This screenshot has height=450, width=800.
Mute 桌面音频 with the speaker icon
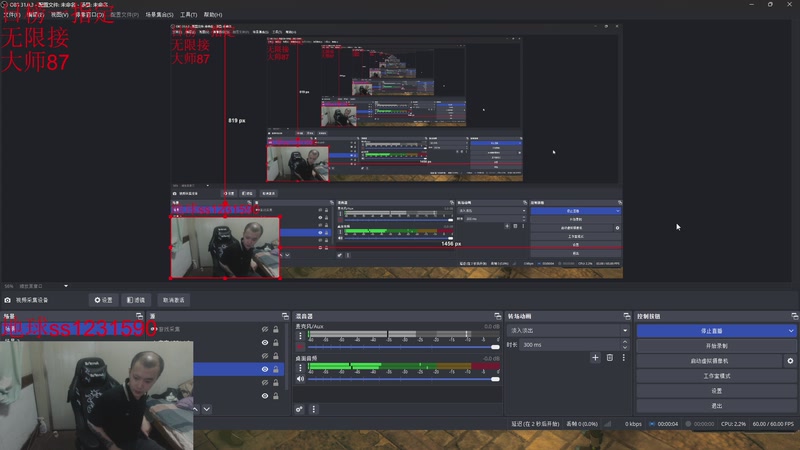(x=300, y=379)
